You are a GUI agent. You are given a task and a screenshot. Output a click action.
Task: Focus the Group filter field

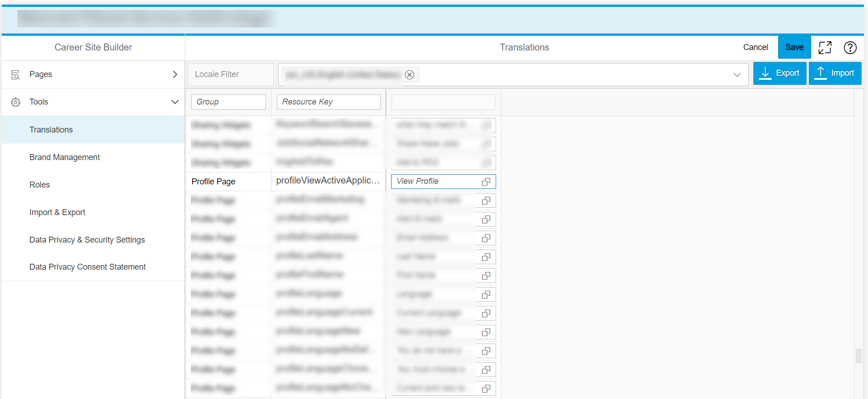(x=228, y=102)
